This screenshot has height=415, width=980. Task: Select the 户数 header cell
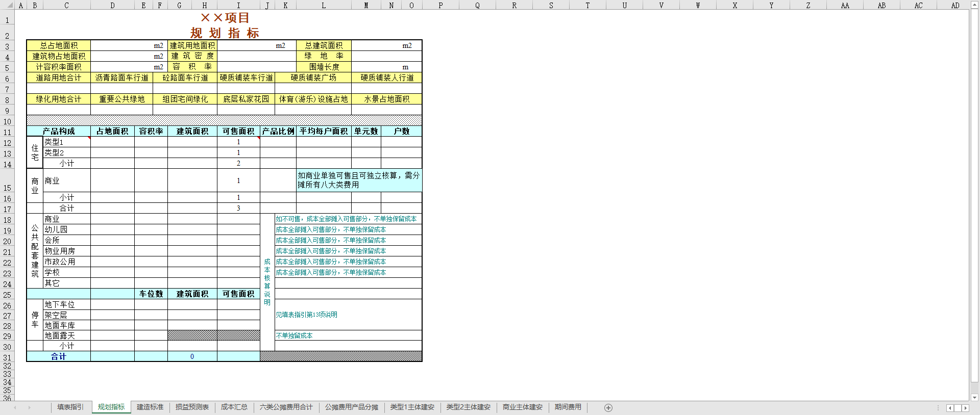click(402, 131)
